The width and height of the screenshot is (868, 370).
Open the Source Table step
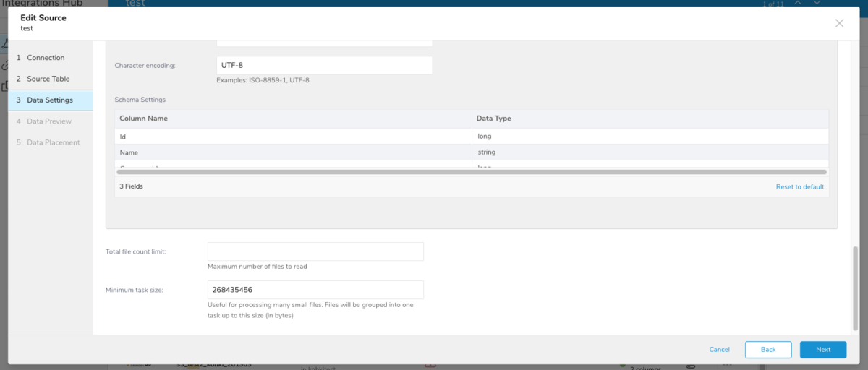coord(48,79)
